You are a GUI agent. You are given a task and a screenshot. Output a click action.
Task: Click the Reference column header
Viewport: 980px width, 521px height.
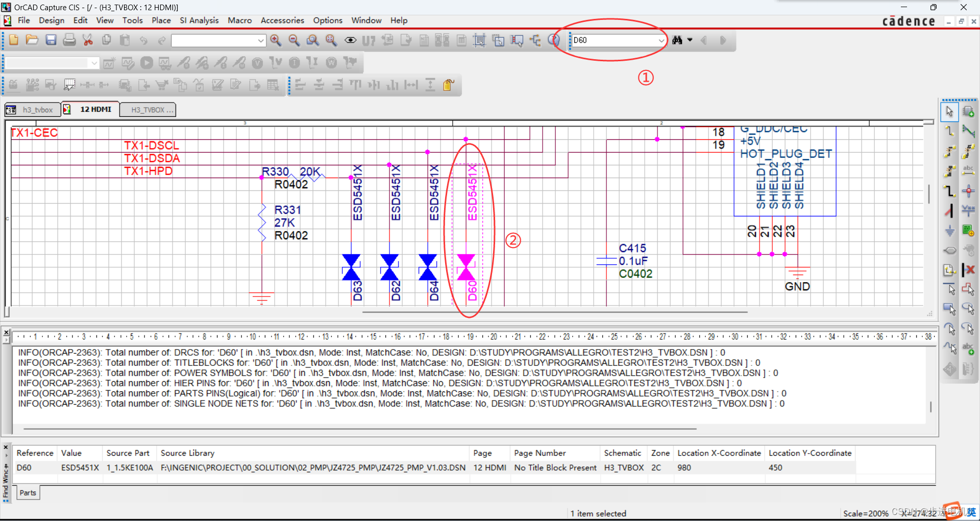pos(35,453)
